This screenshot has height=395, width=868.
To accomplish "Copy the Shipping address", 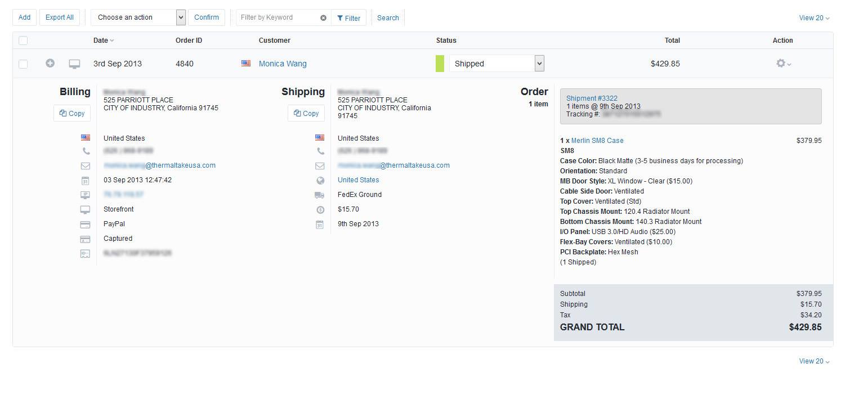I will (306, 113).
